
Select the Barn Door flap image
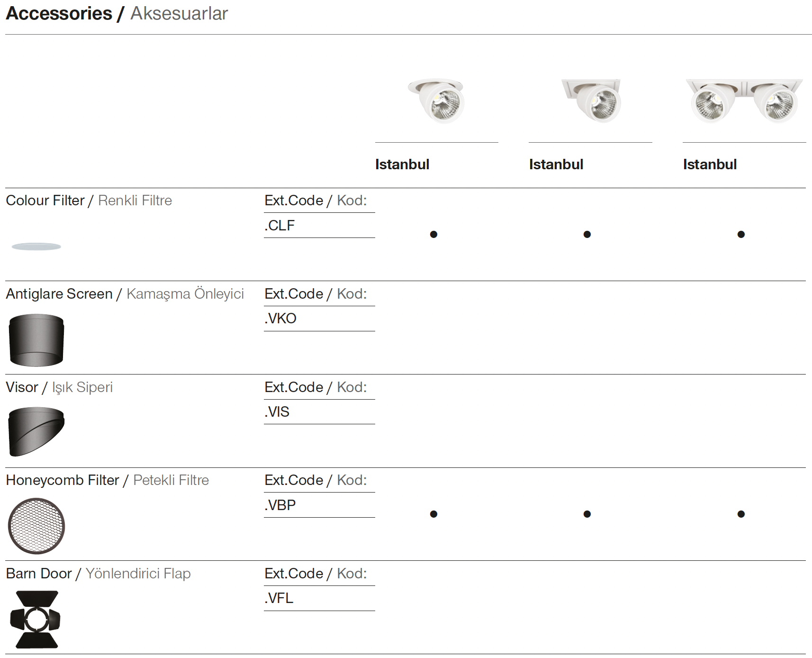click(36, 619)
